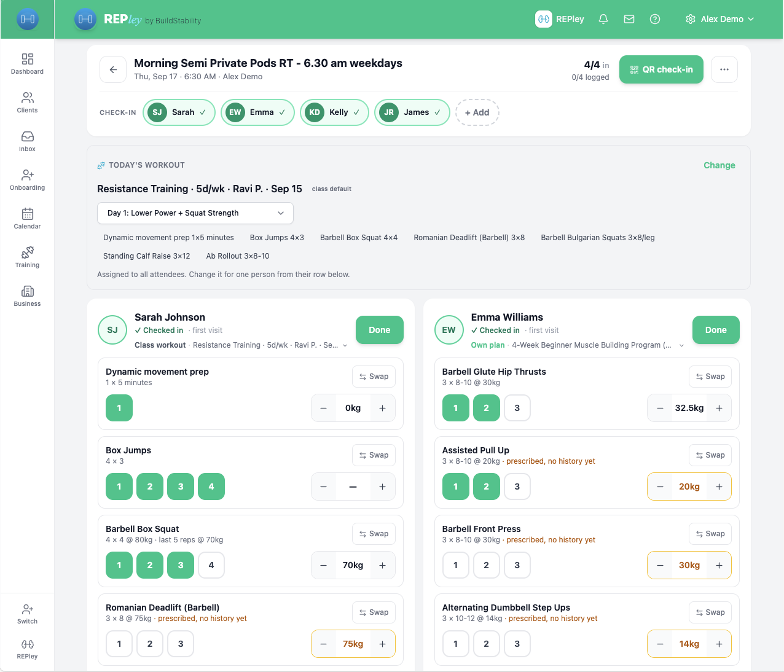Open the Day 1 workout day dropdown
The image size is (784, 672).
[195, 213]
